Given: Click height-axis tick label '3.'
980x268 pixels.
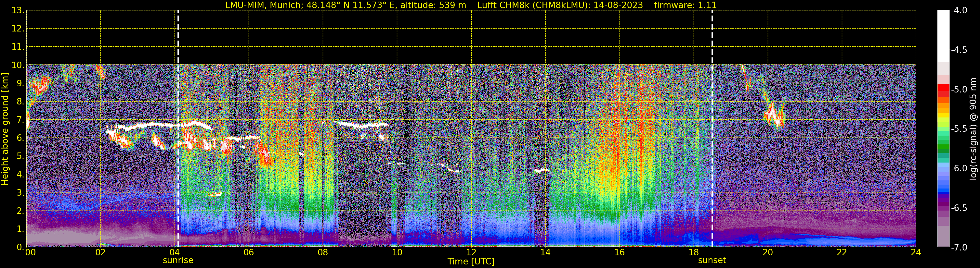Looking at the screenshot, I should pyautogui.click(x=20, y=192).
